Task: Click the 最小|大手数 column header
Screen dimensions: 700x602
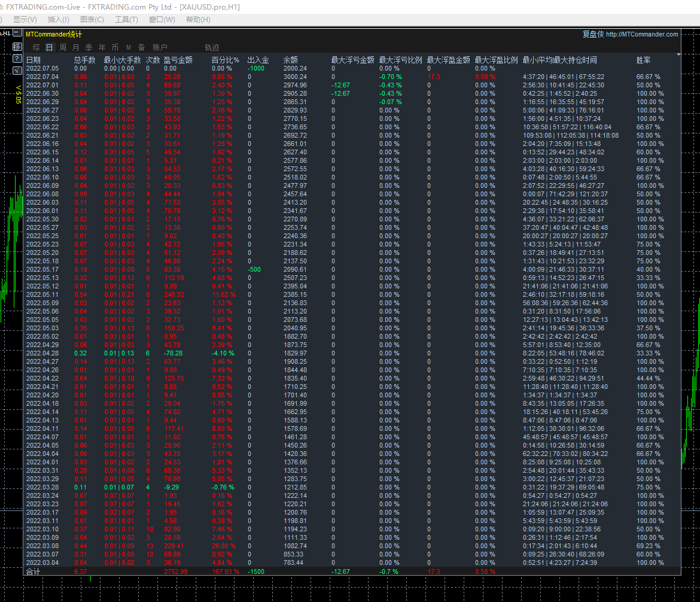Action: [122, 60]
